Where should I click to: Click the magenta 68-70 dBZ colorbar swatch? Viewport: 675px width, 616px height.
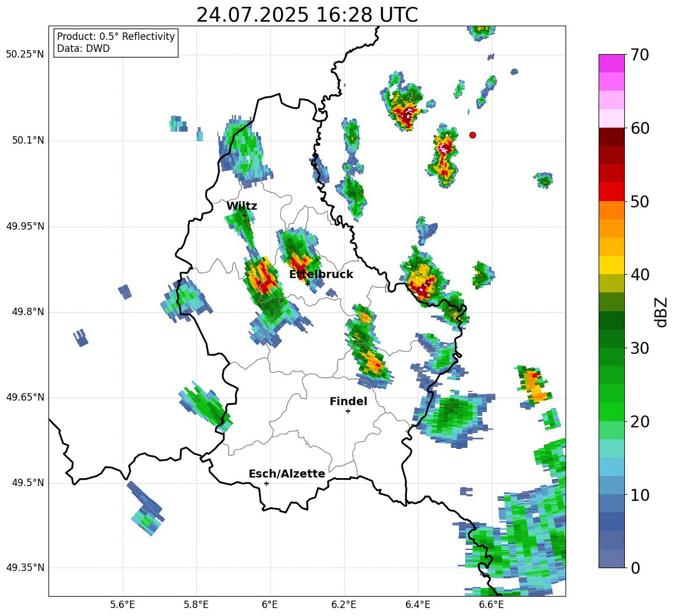(x=611, y=63)
